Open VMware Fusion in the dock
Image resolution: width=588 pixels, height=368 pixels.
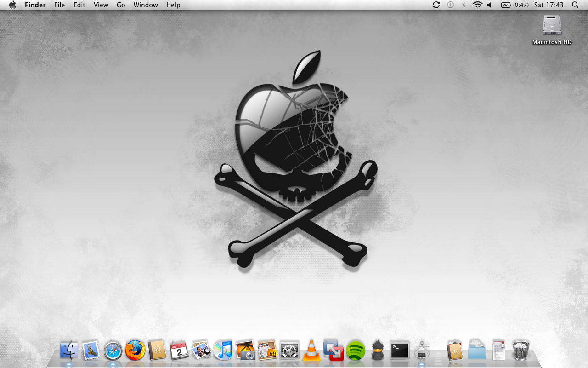[x=334, y=350]
